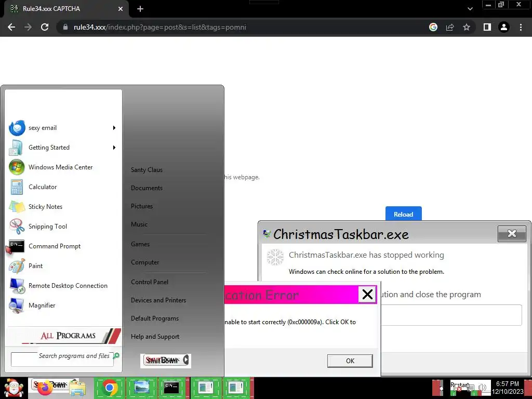Viewport: 532px width, 399px height.
Task: Launch the Snipping Tool scissors icon
Action: 17,227
